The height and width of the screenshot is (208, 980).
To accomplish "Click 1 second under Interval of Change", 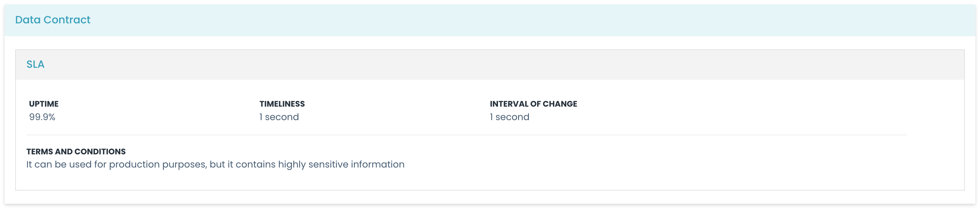I will point(509,117).
